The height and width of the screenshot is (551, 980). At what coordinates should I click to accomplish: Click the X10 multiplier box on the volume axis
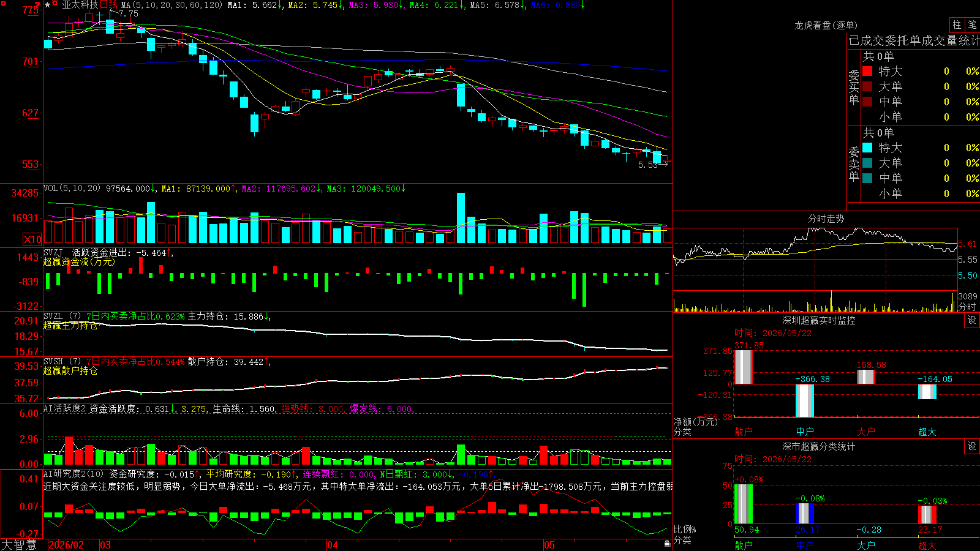[32, 239]
